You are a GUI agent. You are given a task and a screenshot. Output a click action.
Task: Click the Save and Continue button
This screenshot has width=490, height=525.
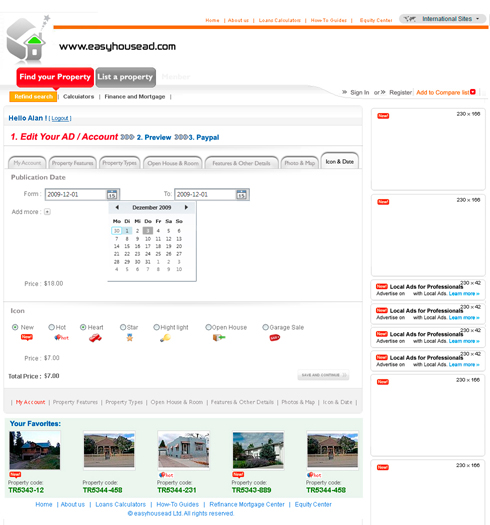323,375
